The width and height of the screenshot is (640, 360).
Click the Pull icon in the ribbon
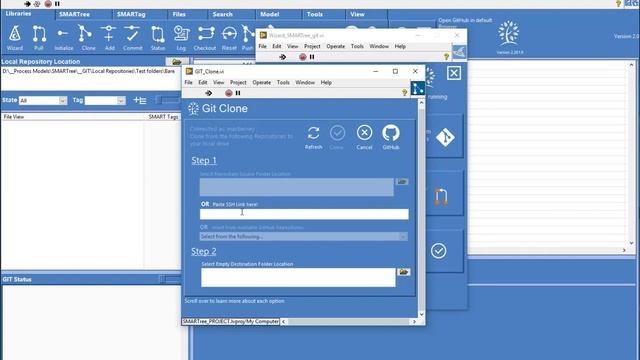coord(39,38)
